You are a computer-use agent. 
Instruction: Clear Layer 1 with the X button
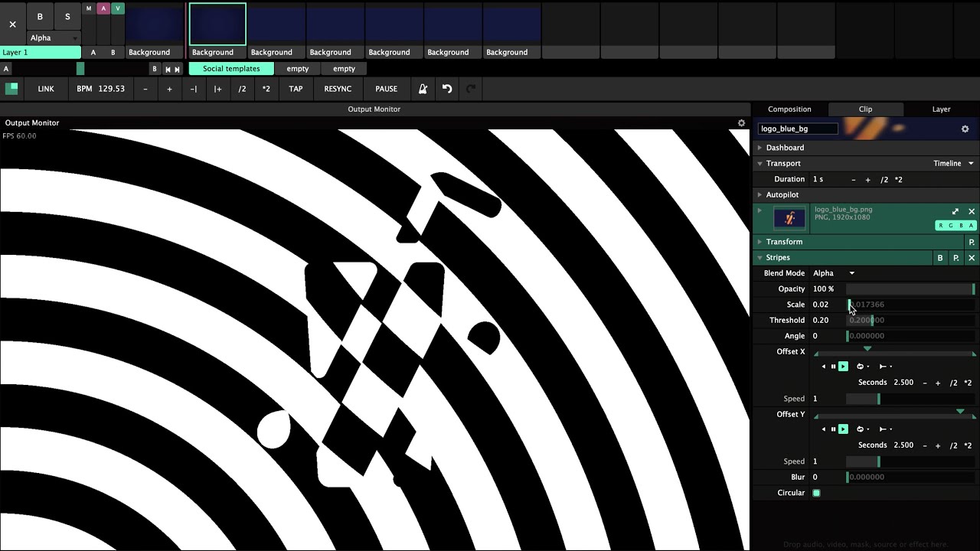[12, 24]
